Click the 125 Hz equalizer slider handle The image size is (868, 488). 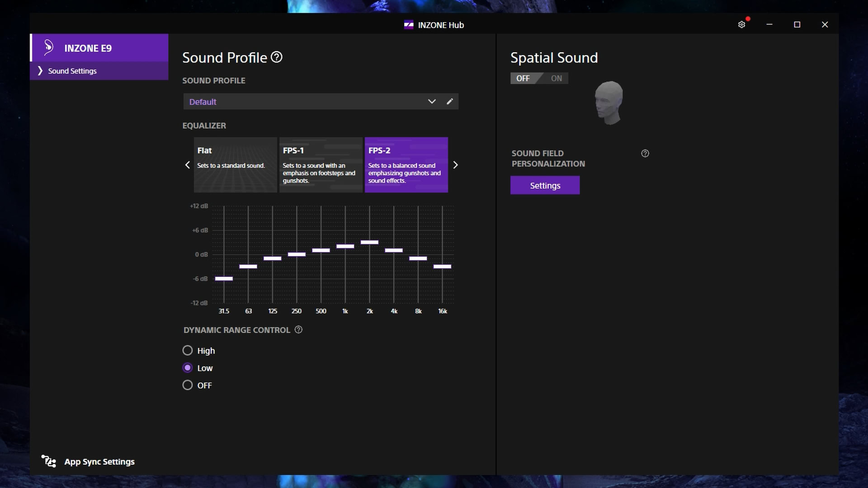point(273,258)
